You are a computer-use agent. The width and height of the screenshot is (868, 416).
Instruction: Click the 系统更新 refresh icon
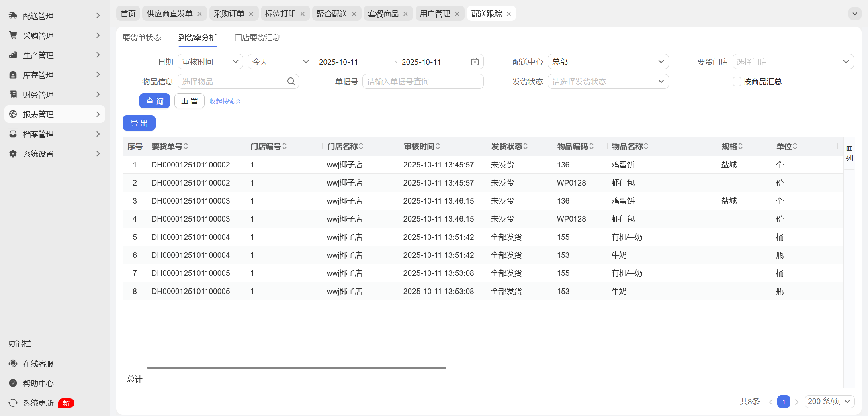click(13, 403)
